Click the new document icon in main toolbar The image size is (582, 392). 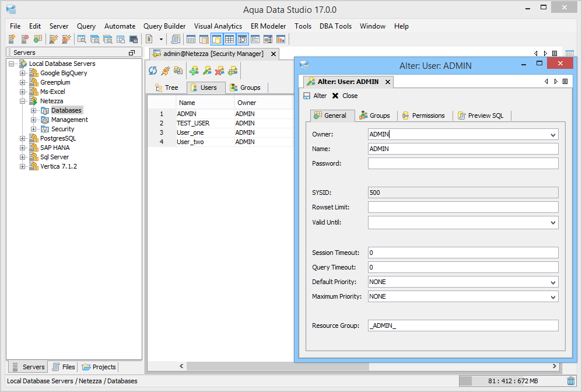[149, 39]
